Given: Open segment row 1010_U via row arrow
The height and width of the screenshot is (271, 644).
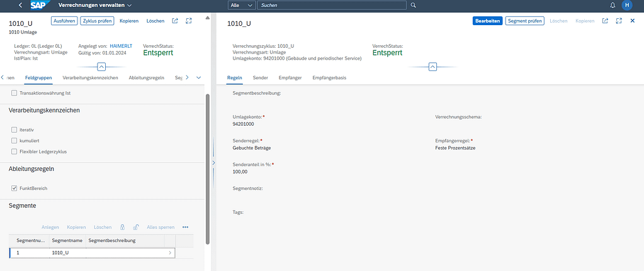Looking at the screenshot, I should pyautogui.click(x=170, y=253).
